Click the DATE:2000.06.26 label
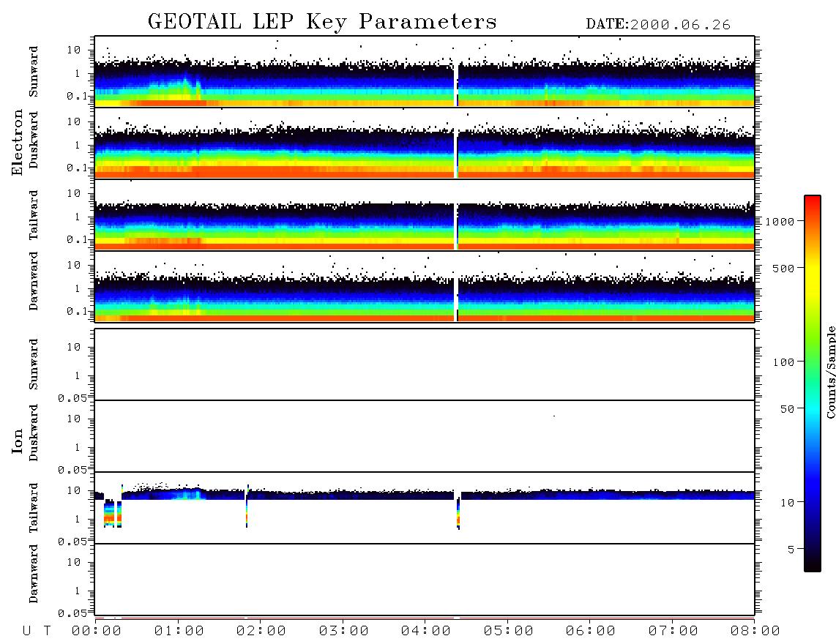 coord(658,25)
